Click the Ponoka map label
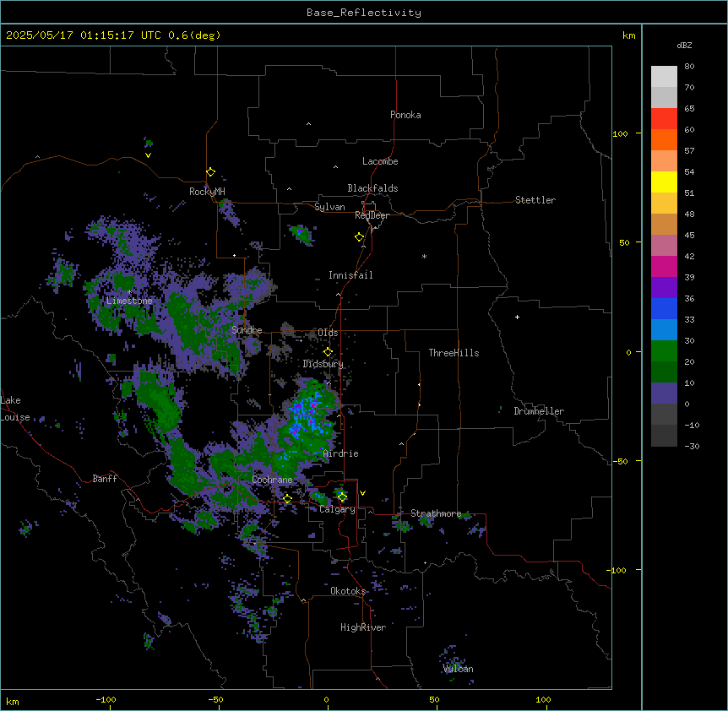Viewport: 728px width, 711px height. 405,115
